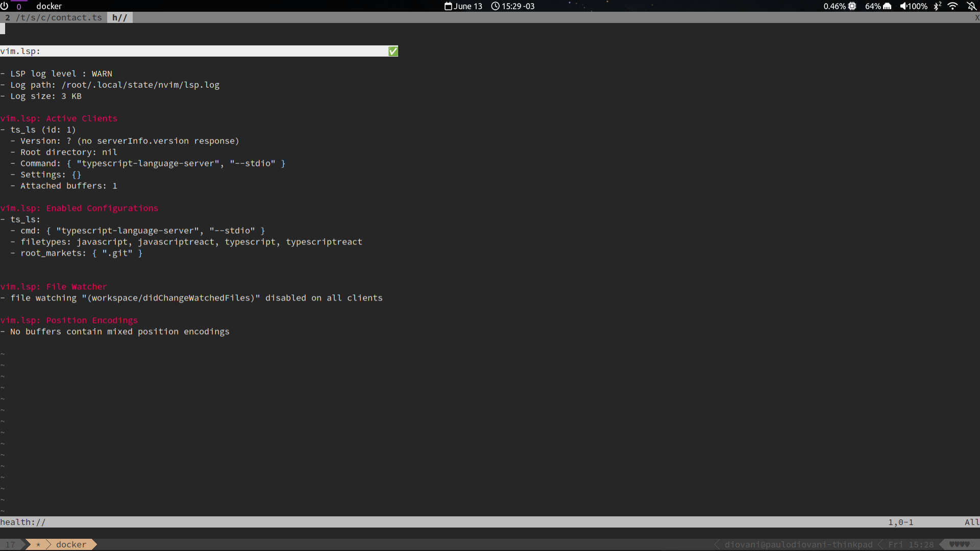Click the tmux session number 17

click(10, 544)
